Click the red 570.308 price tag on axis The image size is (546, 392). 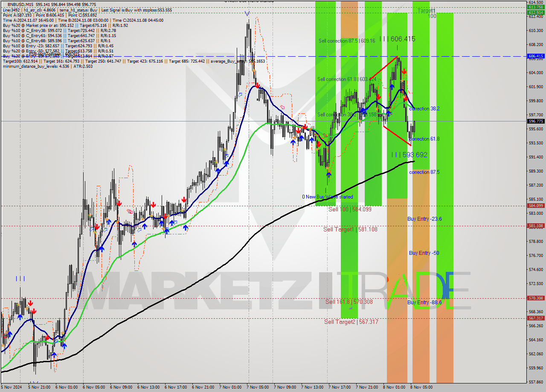536,298
